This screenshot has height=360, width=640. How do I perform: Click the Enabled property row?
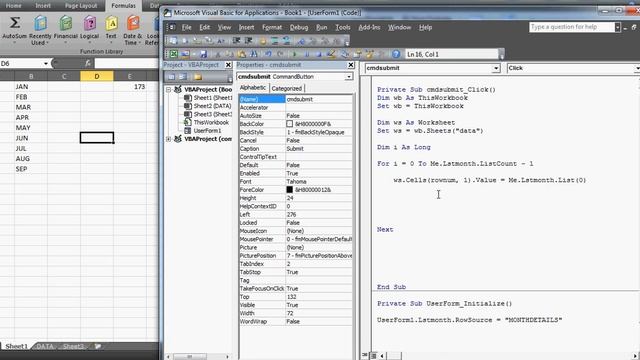(x=296, y=173)
